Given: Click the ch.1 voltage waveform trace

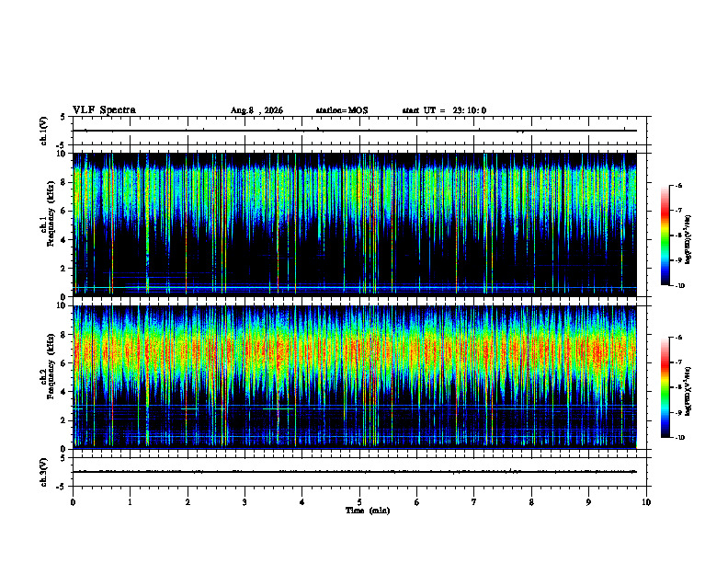Looking at the screenshot, I should [355, 131].
